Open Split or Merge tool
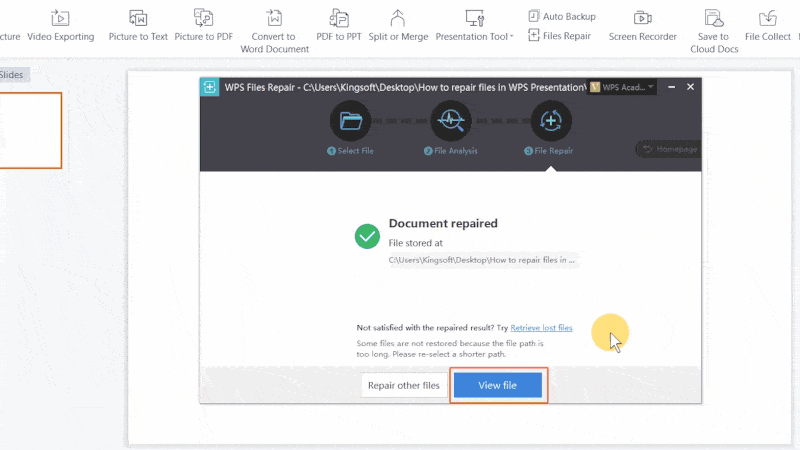Screen dimensions: 800x450 (x=398, y=26)
